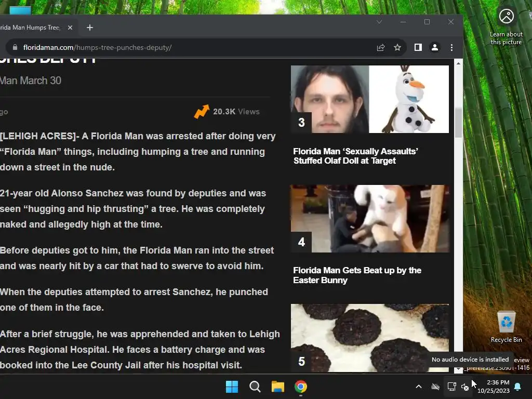Open Windows Start menu
This screenshot has height=399, width=532.
pos(232,387)
